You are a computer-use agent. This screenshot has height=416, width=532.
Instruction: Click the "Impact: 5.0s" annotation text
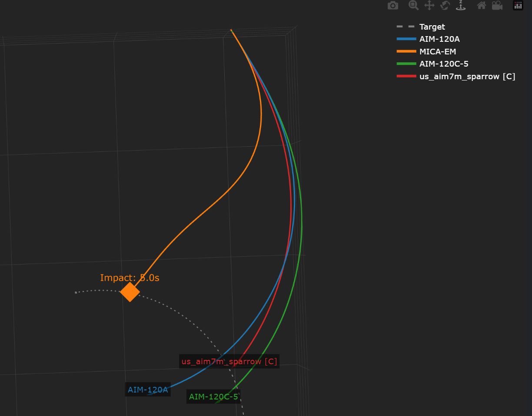(130, 278)
